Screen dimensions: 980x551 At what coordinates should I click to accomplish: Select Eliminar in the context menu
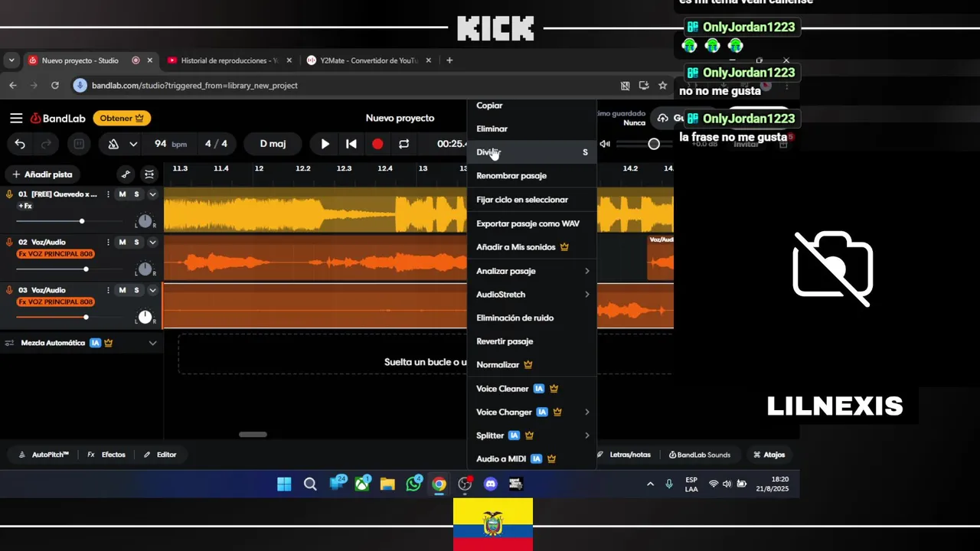531,129
